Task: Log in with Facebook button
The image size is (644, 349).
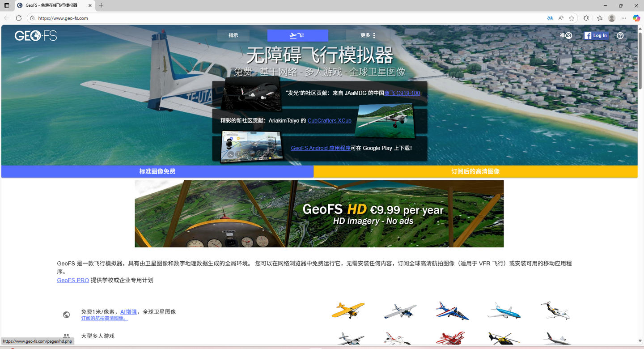Action: [x=596, y=35]
